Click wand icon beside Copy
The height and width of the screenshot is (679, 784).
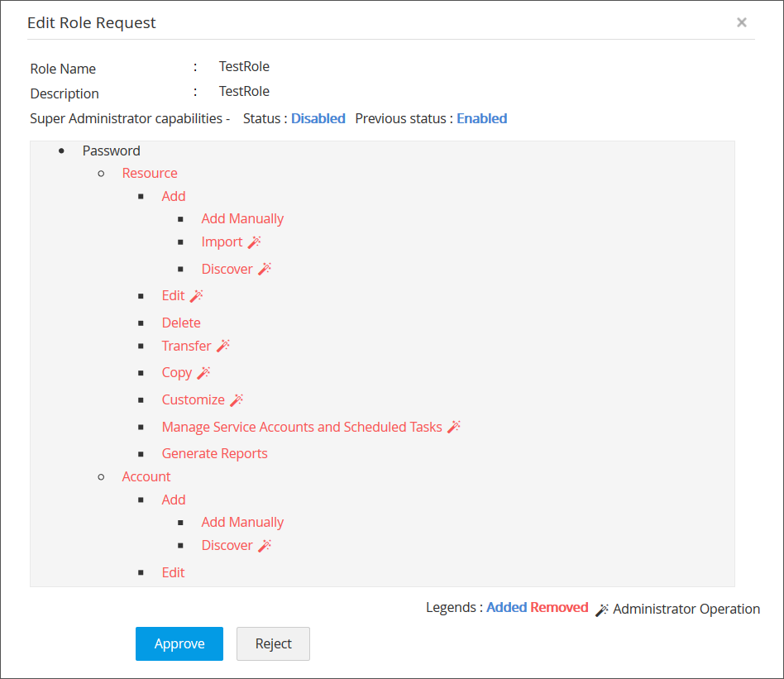pos(203,373)
